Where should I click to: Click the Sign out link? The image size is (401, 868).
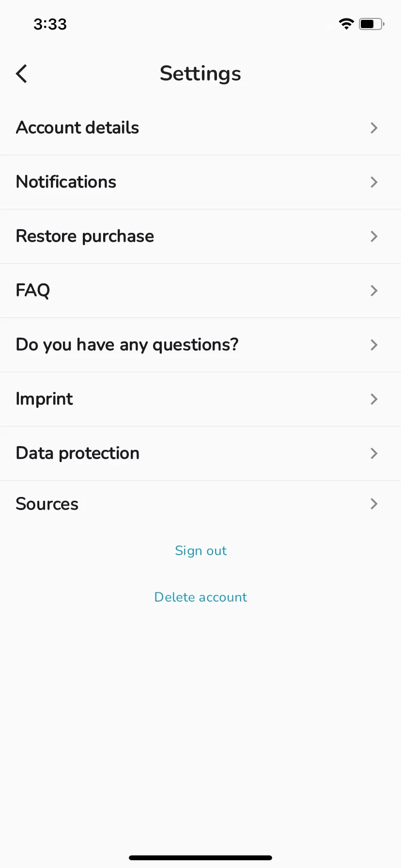pyautogui.click(x=200, y=551)
